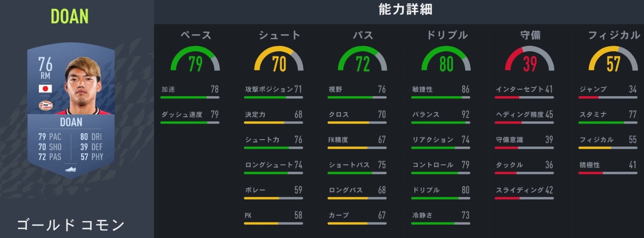
Task: Click the 視野 stat row showing 76
Action: click(x=357, y=90)
